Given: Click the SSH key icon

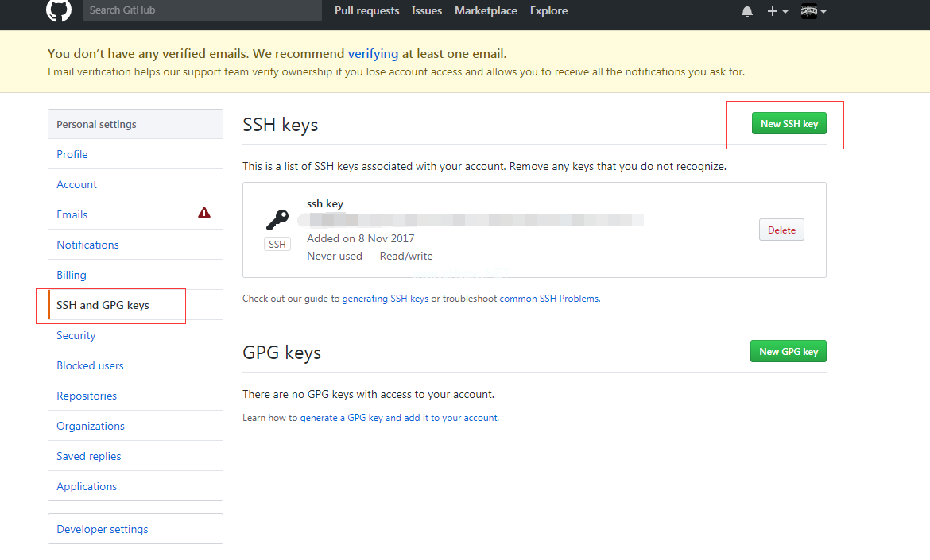Looking at the screenshot, I should 277,219.
